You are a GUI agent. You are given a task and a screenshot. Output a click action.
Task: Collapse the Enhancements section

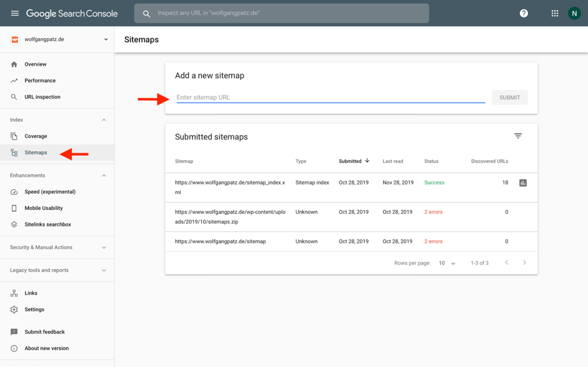pos(104,176)
